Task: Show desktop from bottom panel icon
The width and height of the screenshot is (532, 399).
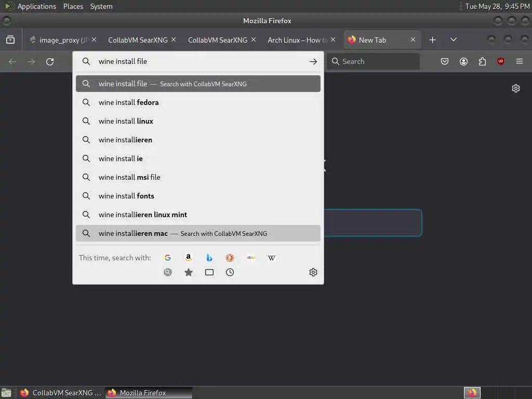Action: pyautogui.click(x=6, y=393)
